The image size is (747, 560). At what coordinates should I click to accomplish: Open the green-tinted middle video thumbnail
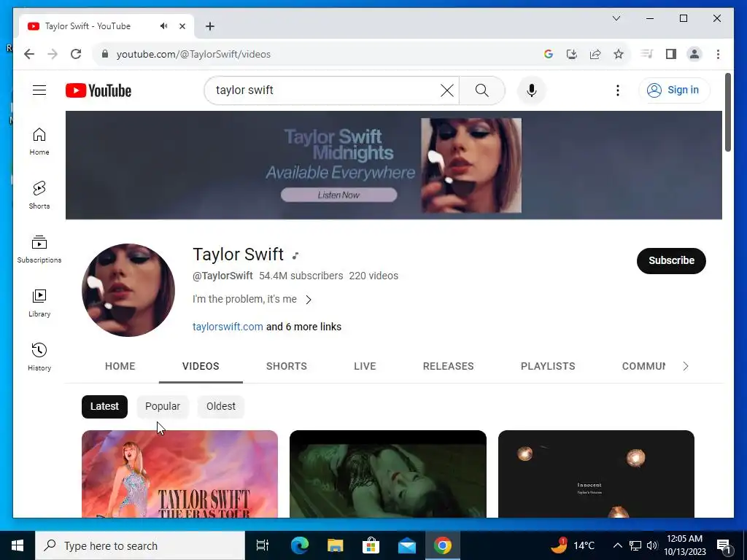(x=388, y=474)
